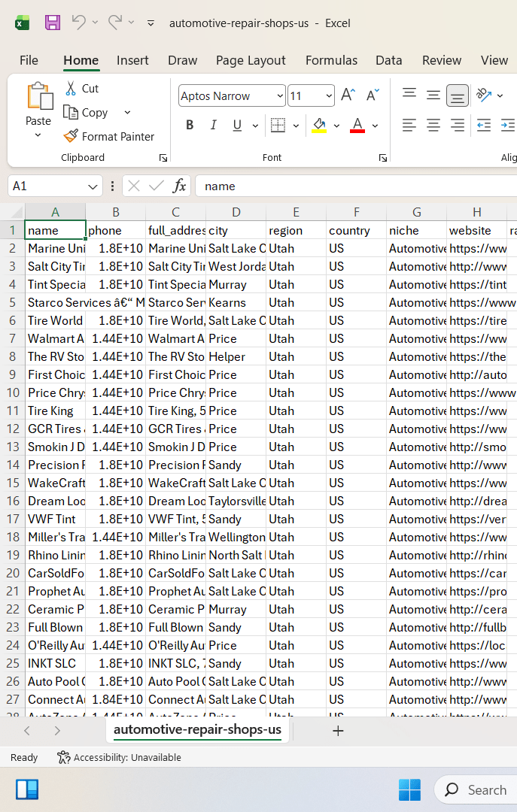Apply yellow fill color bucket
Image resolution: width=517 pixels, height=812 pixels.
pos(319,126)
